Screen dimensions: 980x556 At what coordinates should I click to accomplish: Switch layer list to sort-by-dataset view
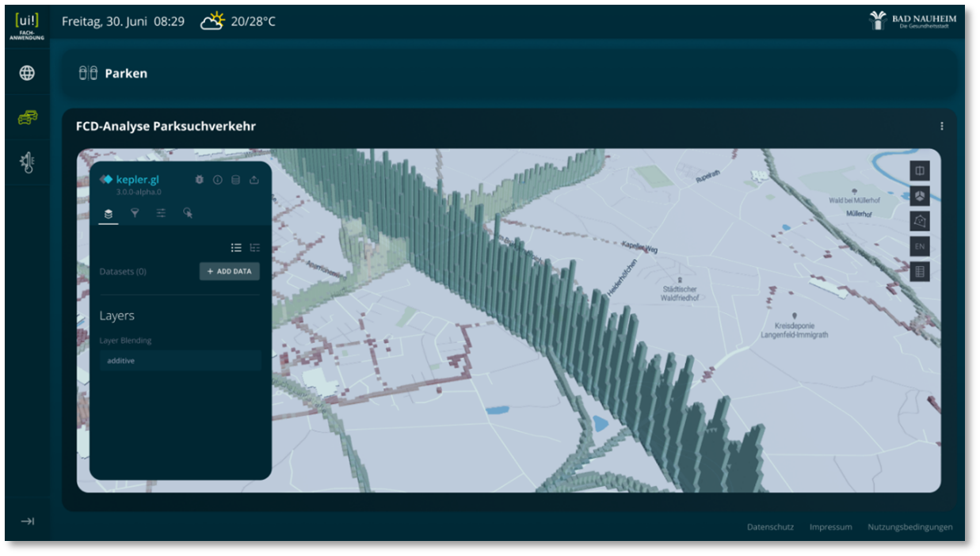[254, 248]
